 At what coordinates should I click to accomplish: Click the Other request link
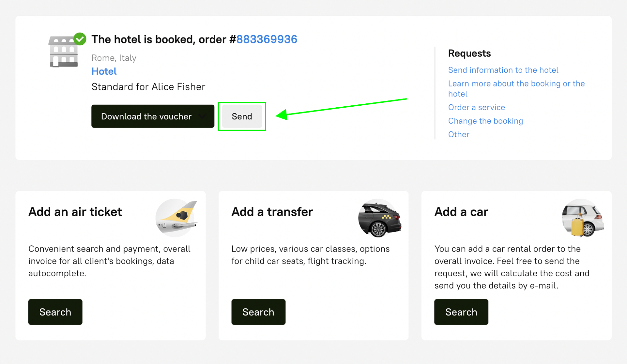458,134
